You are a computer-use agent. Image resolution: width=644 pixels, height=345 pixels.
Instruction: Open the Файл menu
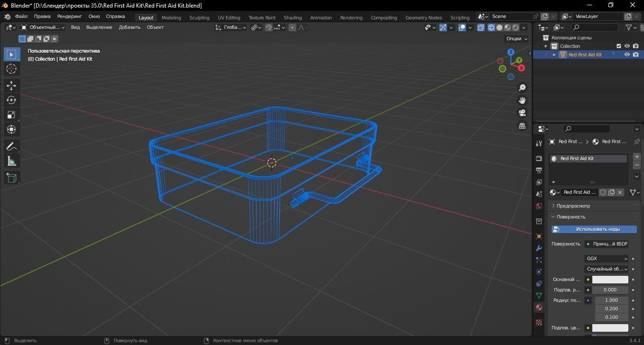21,16
